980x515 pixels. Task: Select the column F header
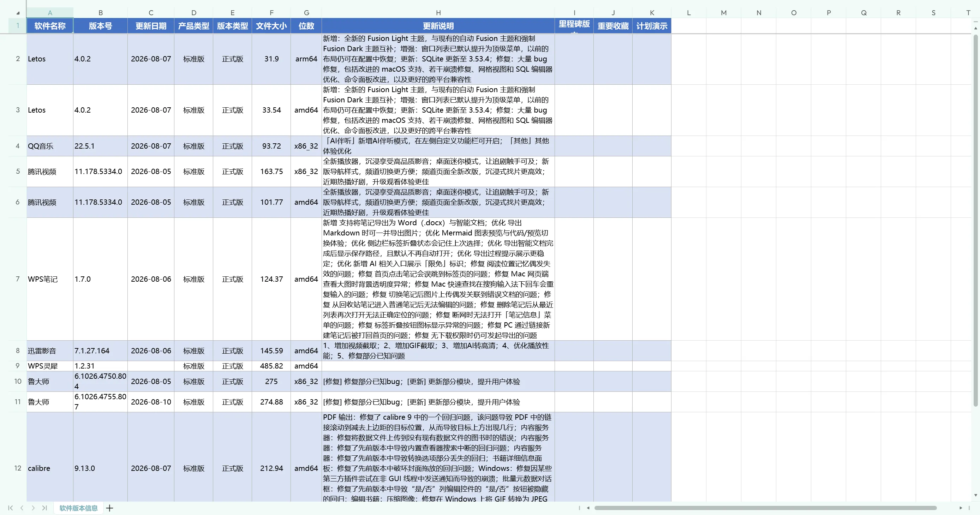[x=271, y=13]
